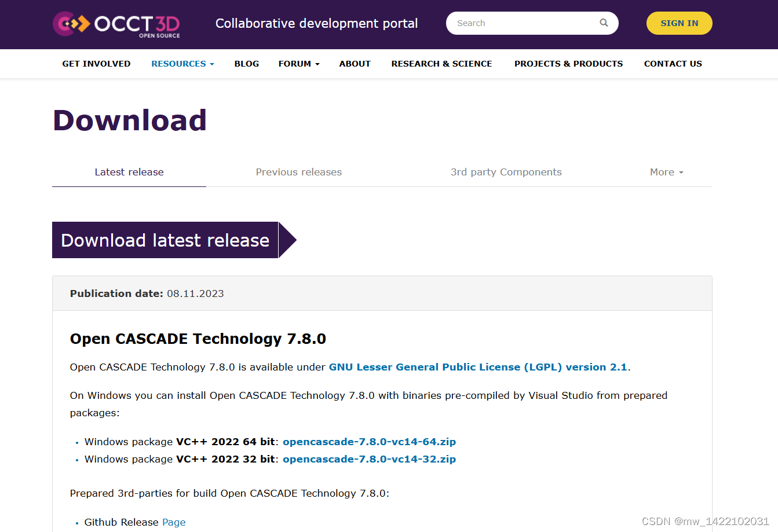The width and height of the screenshot is (778, 532).
Task: Select the Latest release tab
Action: point(129,172)
